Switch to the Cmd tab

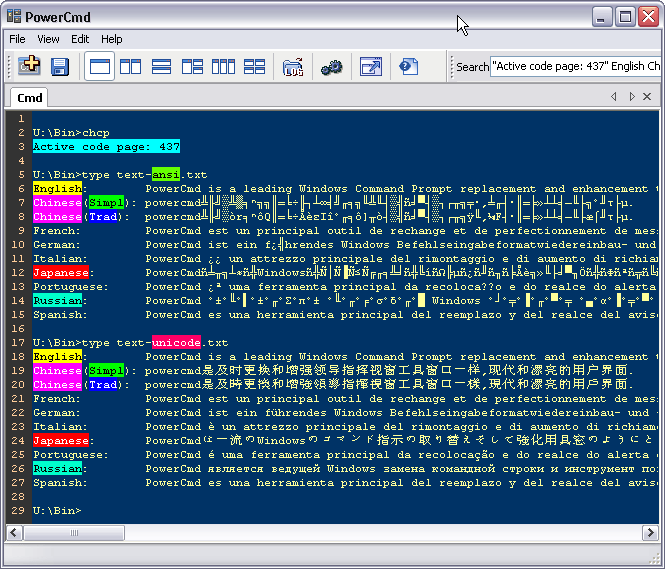29,98
